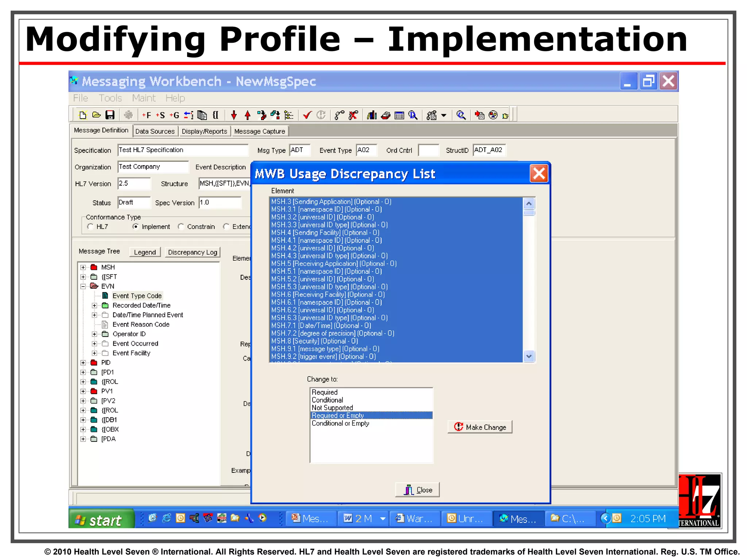Close the MWB Usage Discrepancy List dialog

(x=539, y=174)
